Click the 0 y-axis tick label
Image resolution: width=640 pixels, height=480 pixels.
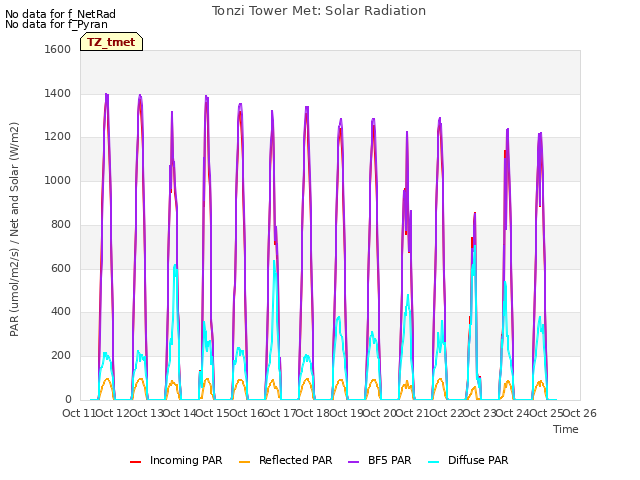[68, 400]
